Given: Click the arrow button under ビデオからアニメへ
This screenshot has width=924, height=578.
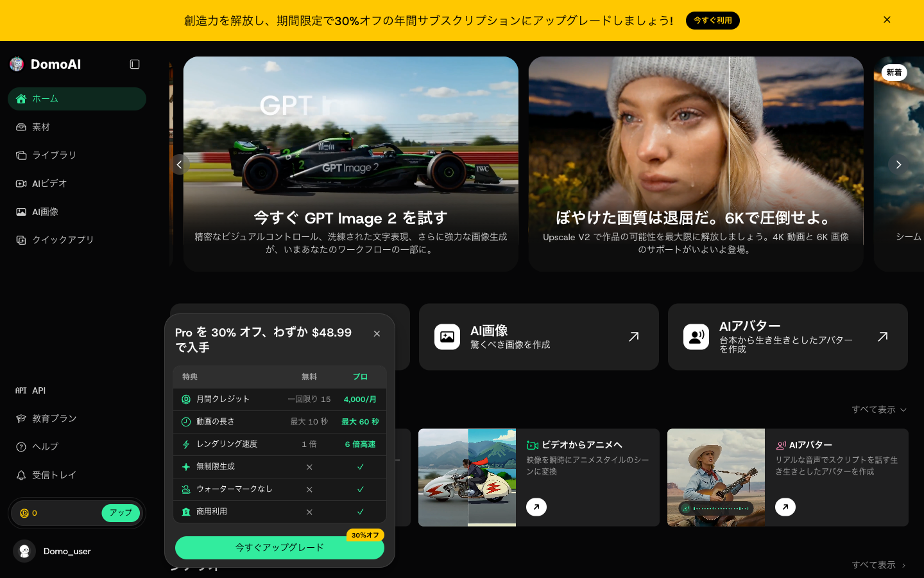Looking at the screenshot, I should [x=536, y=507].
